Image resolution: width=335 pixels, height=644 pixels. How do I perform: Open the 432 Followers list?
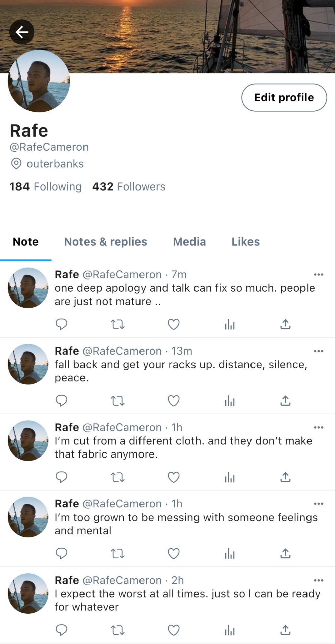tap(129, 186)
